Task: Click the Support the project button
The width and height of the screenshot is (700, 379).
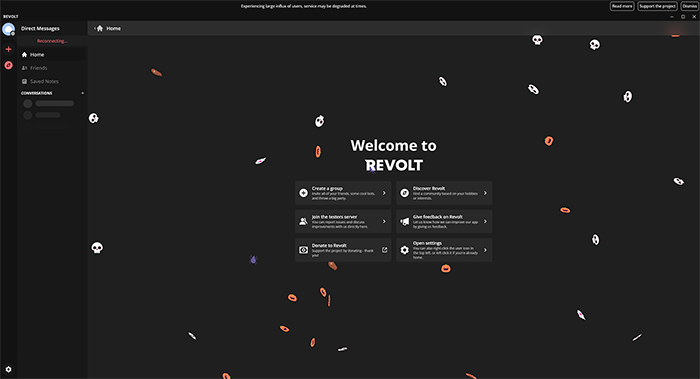Action: tap(657, 6)
